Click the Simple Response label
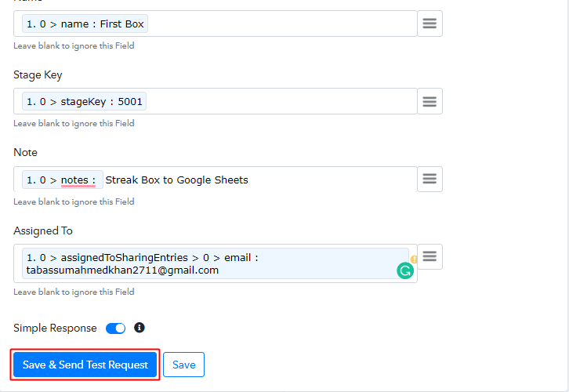Screen dimensions: 569x392 click(x=55, y=328)
